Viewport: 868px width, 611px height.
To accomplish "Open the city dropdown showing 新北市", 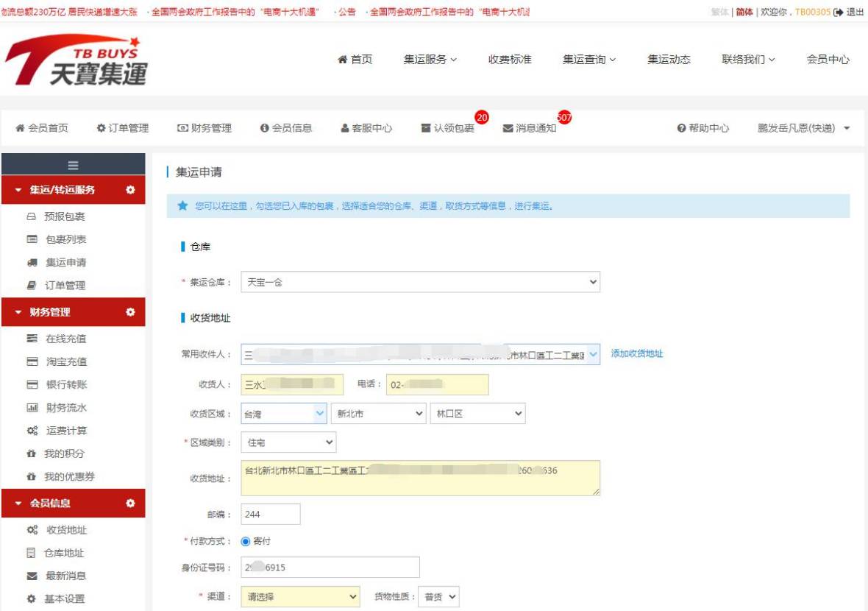I will 379,413.
